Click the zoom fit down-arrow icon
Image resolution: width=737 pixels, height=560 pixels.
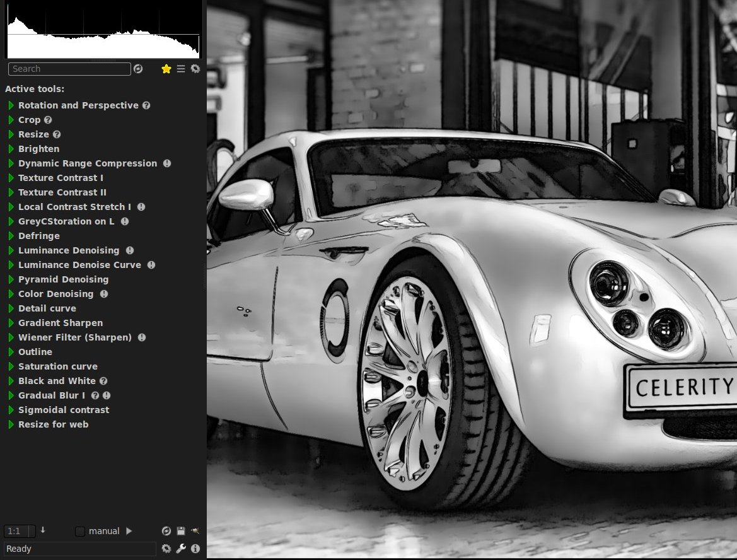pyautogui.click(x=43, y=530)
